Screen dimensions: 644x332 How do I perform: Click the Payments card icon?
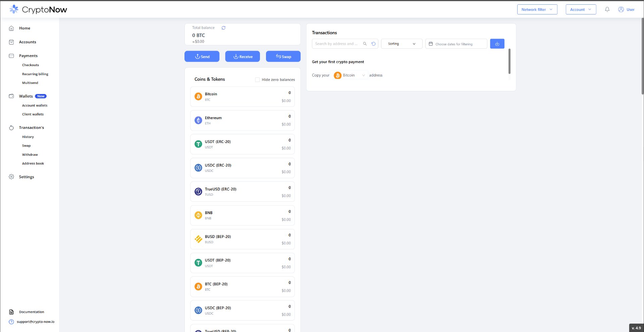(11, 56)
